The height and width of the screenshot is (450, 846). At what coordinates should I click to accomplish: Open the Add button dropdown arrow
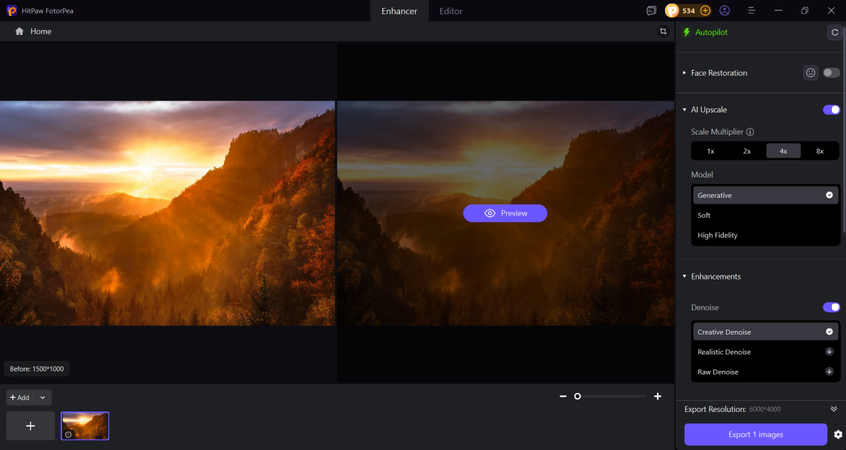(x=43, y=398)
